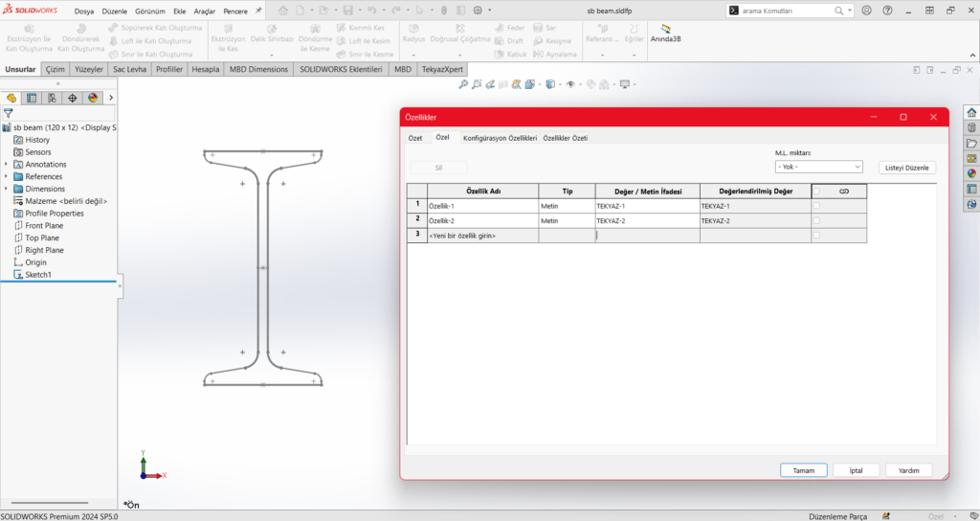
Task: Toggle the link checkbox for Özellik-1 row
Action: 816,206
